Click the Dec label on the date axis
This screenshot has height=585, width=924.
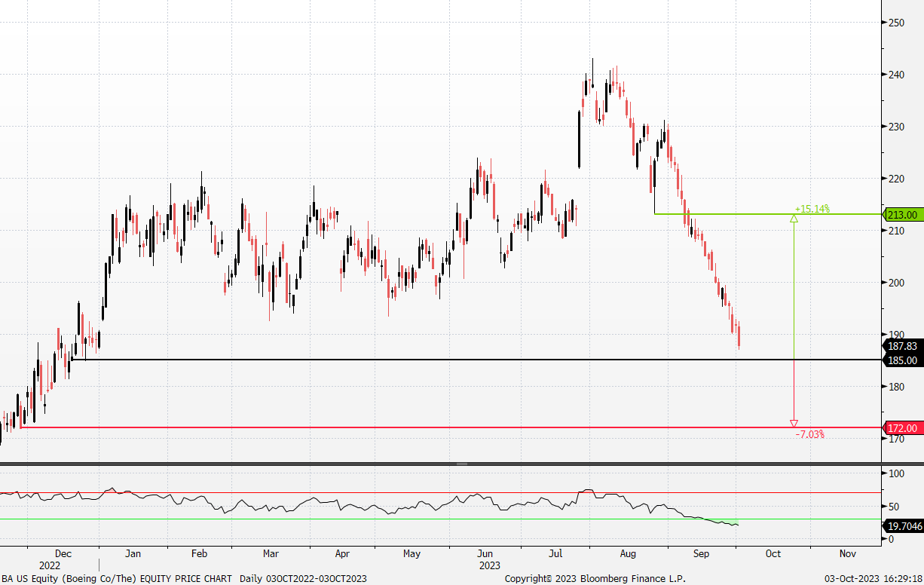(63, 554)
